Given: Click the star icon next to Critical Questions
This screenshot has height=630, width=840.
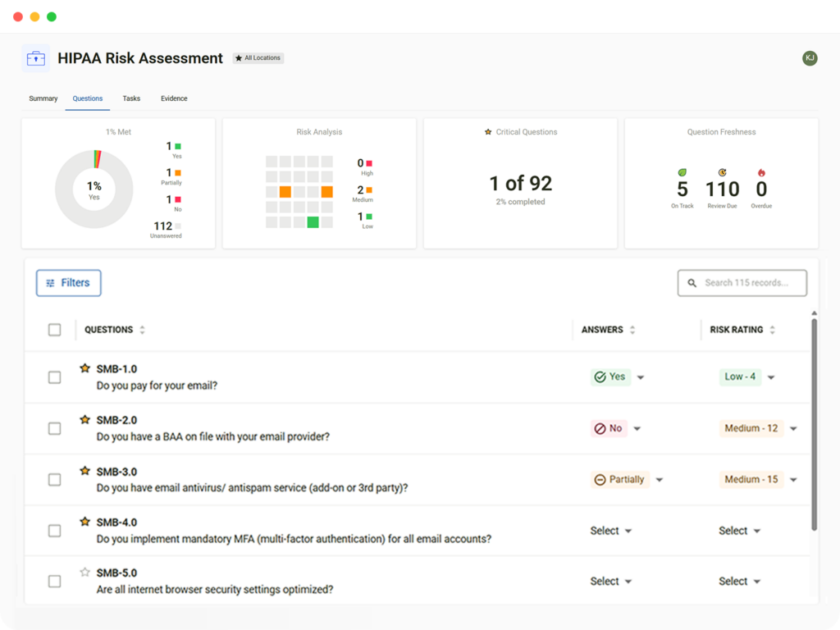Looking at the screenshot, I should pos(488,132).
